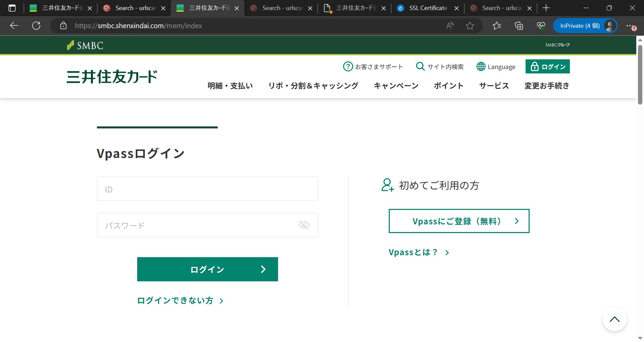
Task: Click the page vertical scrollbar thumb
Action: tap(640, 74)
